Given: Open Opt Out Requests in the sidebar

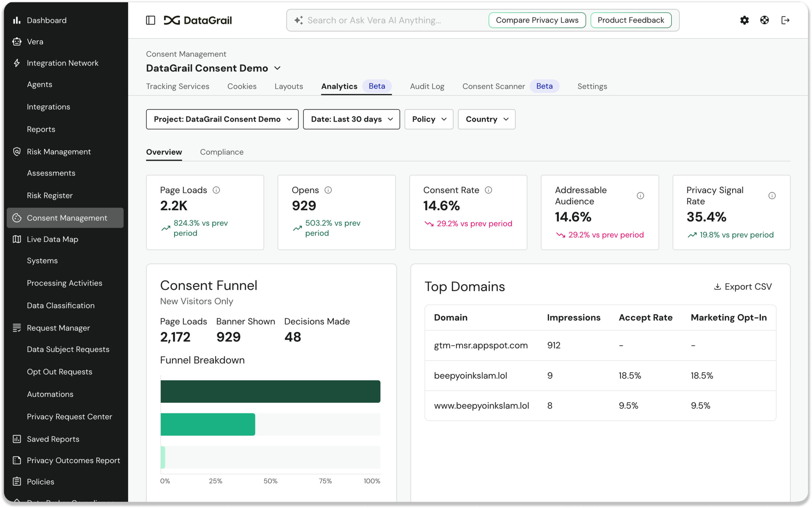Looking at the screenshot, I should pyautogui.click(x=60, y=372).
